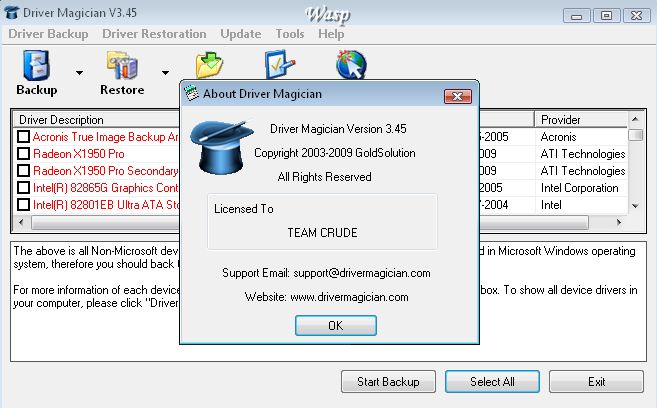Viewport: 657px width, 408px height.
Task: Check the Radeon X1950 Pro checkbox
Action: click(23, 154)
